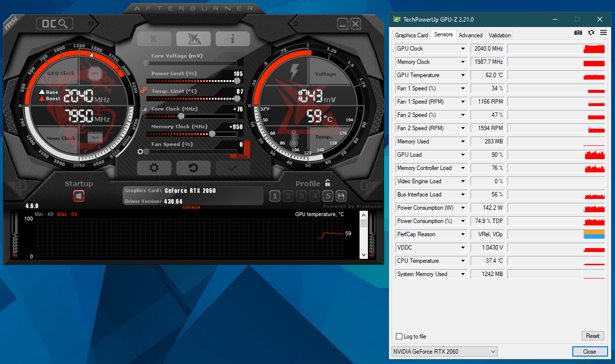Screen dimensions: 615x364
Task: Reset Afterburner settings to defaults
Action: (x=194, y=168)
